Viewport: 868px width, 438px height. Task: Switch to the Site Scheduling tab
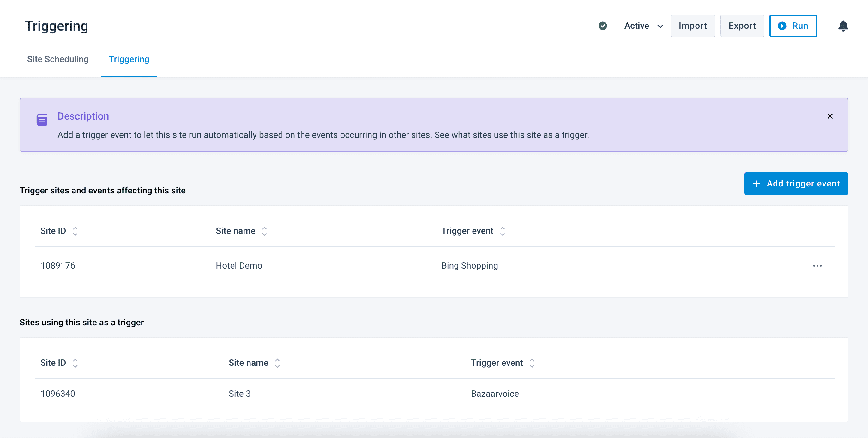pyautogui.click(x=57, y=59)
